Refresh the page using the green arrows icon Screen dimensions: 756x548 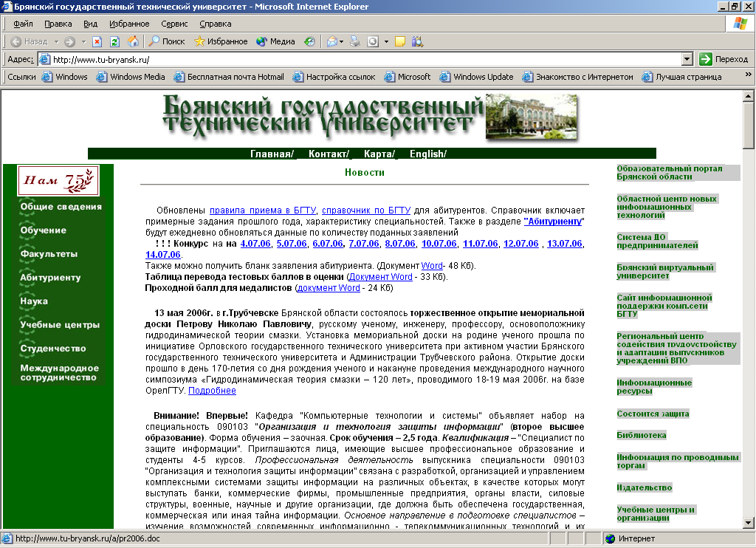click(114, 41)
